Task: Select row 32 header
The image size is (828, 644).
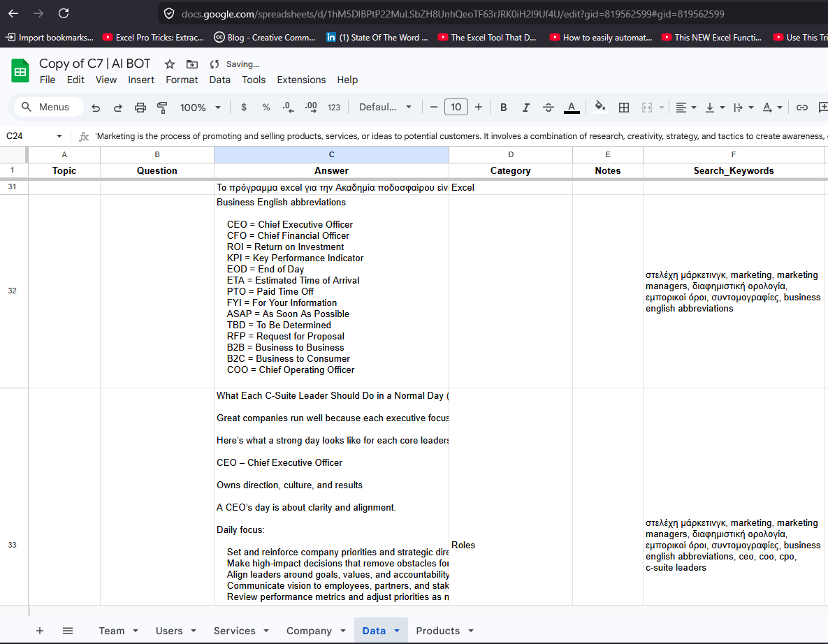Action: 12,291
